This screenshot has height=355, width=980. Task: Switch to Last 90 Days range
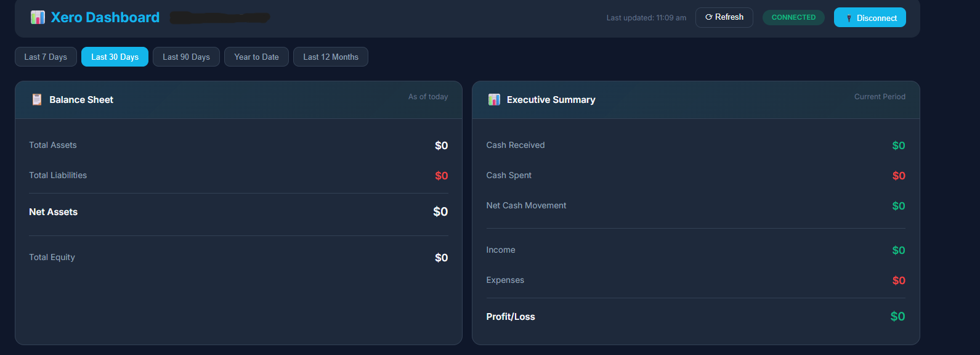186,57
